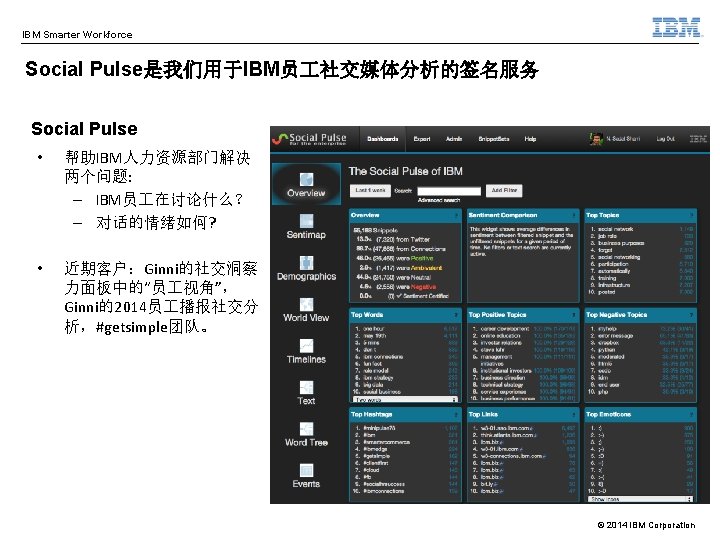This screenshot has width=720, height=540.
Task: Click the IBM logo on the slide
Action: 677,27
